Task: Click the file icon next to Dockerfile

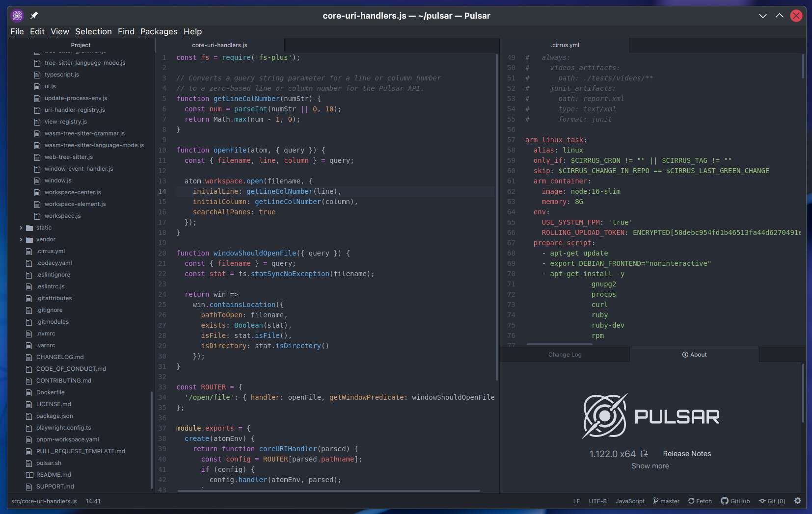Action: point(29,392)
